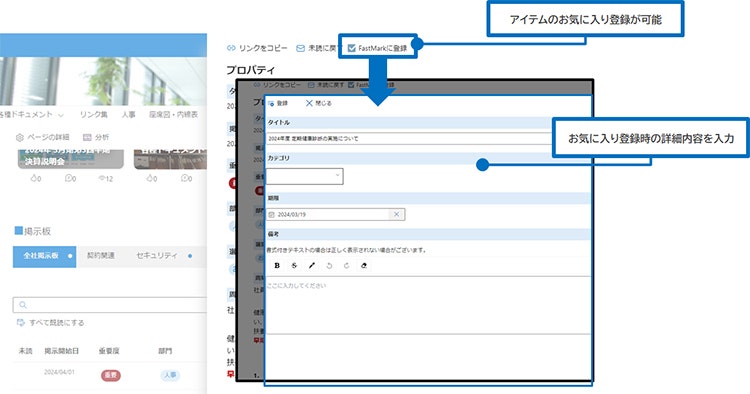Click the FastMarkに登録 button
750x394 pixels.
click(x=377, y=48)
